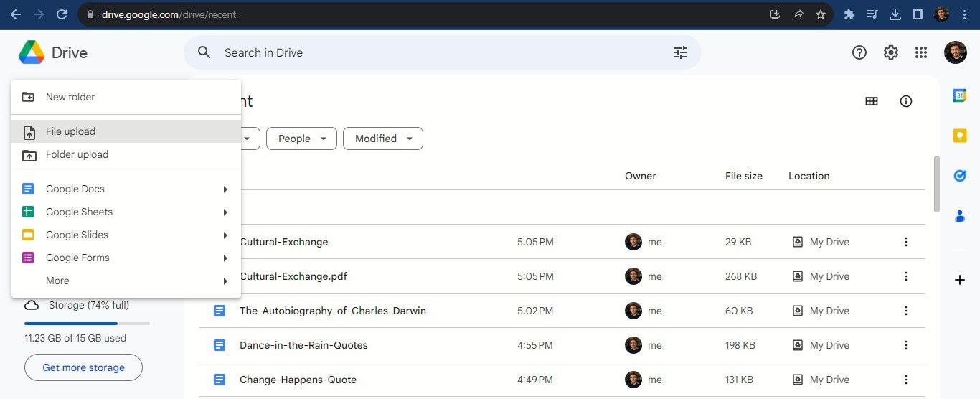Image resolution: width=980 pixels, height=399 pixels.
Task: Open Google Calendar side panel
Action: (x=959, y=95)
